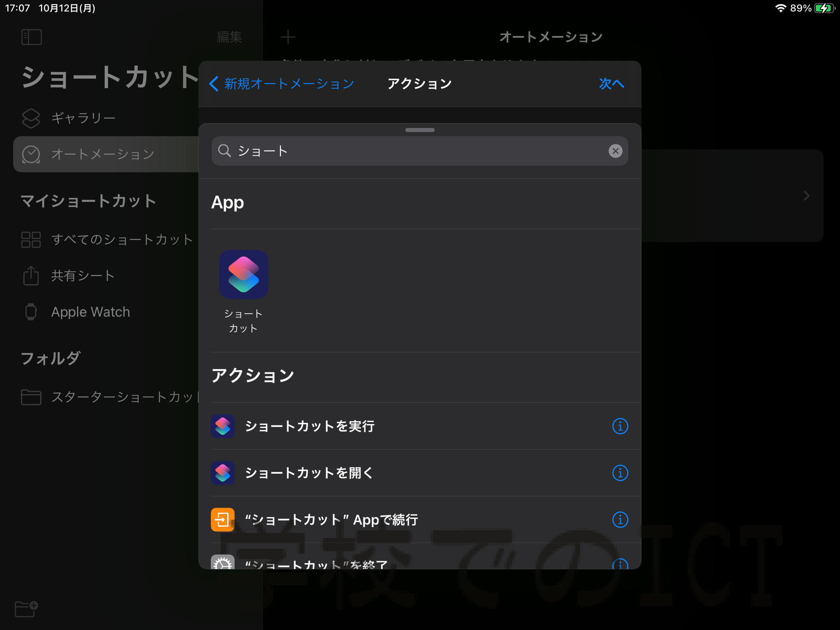Clear the search field text
The width and height of the screenshot is (840, 630).
click(x=615, y=151)
